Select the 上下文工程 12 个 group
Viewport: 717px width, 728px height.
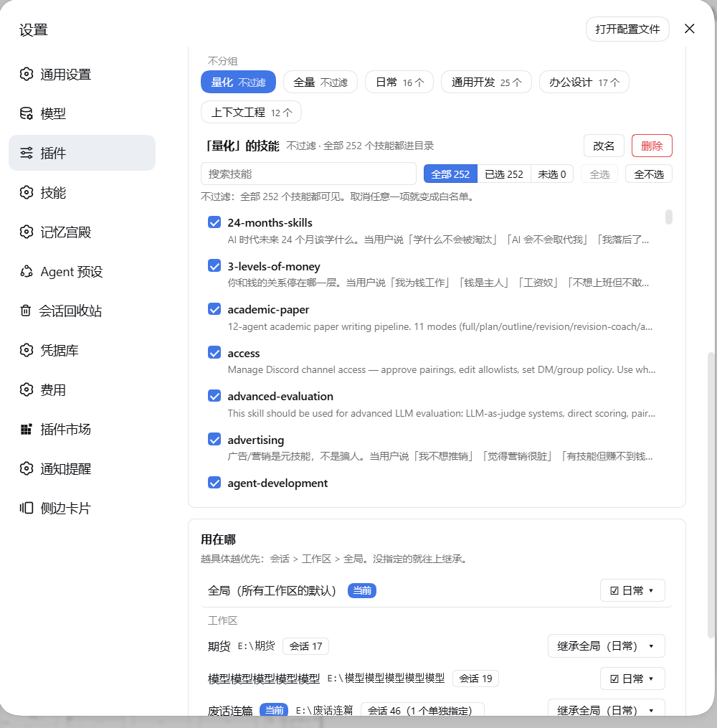251,113
